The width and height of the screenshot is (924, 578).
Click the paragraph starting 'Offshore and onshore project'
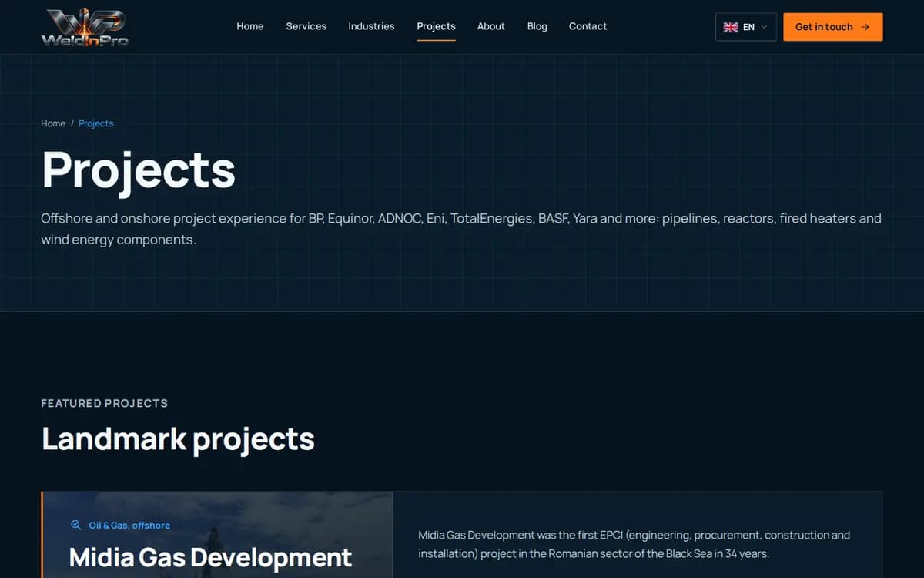coord(461,229)
